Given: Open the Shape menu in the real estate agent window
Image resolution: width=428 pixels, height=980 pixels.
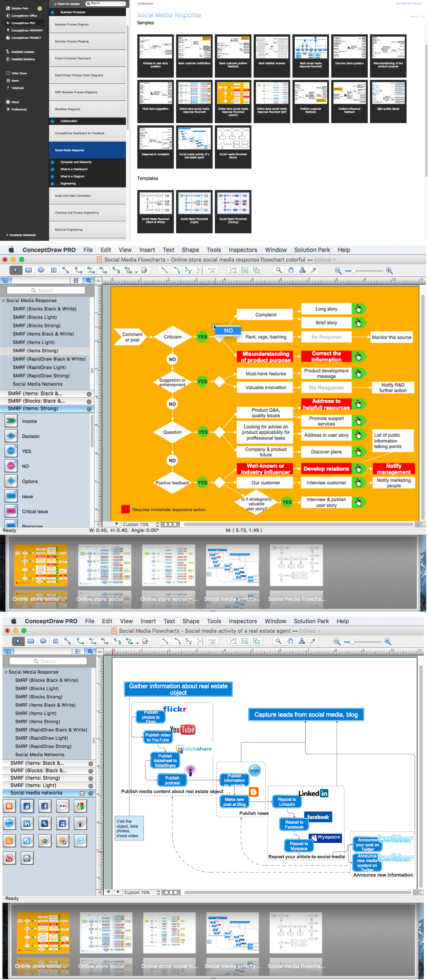Looking at the screenshot, I should tap(191, 621).
